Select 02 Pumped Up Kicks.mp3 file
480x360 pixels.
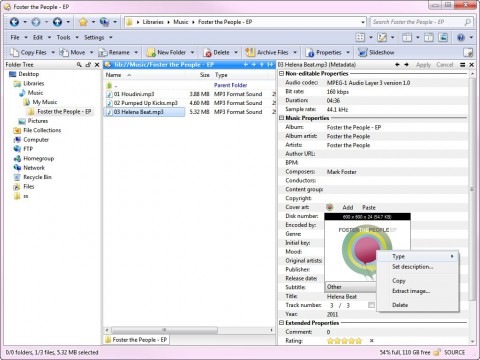[x=145, y=103]
